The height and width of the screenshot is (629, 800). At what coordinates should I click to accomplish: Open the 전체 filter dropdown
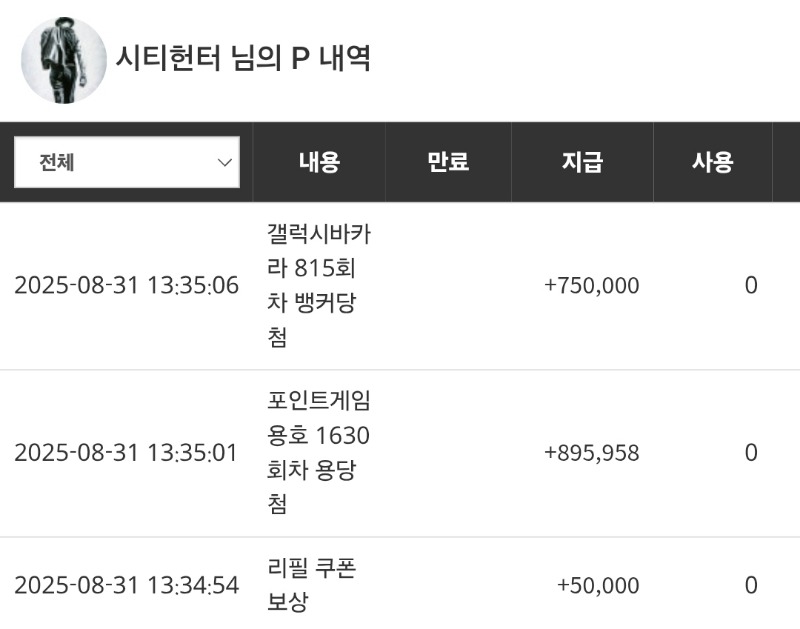tap(127, 162)
